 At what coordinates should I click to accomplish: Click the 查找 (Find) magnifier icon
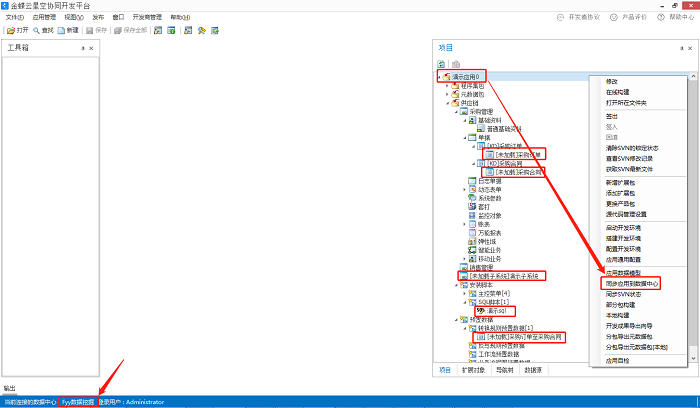[x=40, y=30]
